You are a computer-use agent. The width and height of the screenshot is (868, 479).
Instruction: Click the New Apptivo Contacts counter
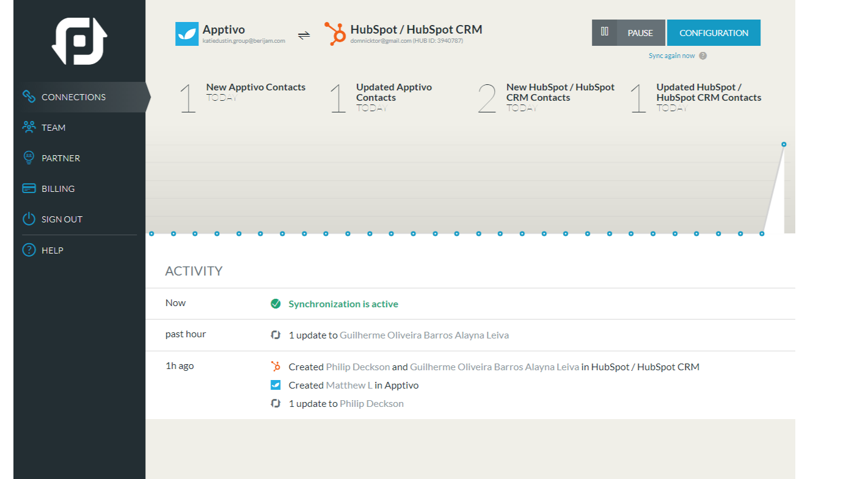tap(242, 98)
